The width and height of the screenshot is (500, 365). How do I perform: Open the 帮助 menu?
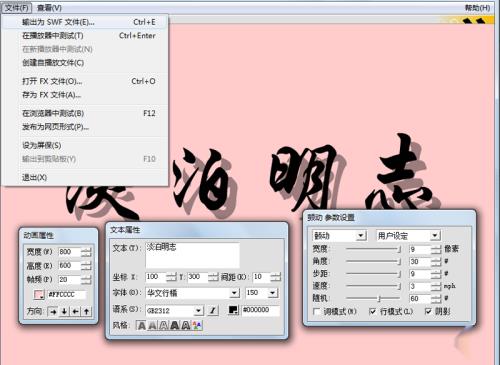point(477,8)
